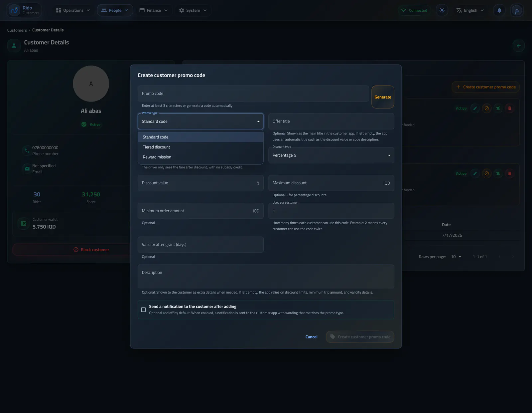Click the Rido logo icon
Screen dimensions: 532x413
pos(14,10)
